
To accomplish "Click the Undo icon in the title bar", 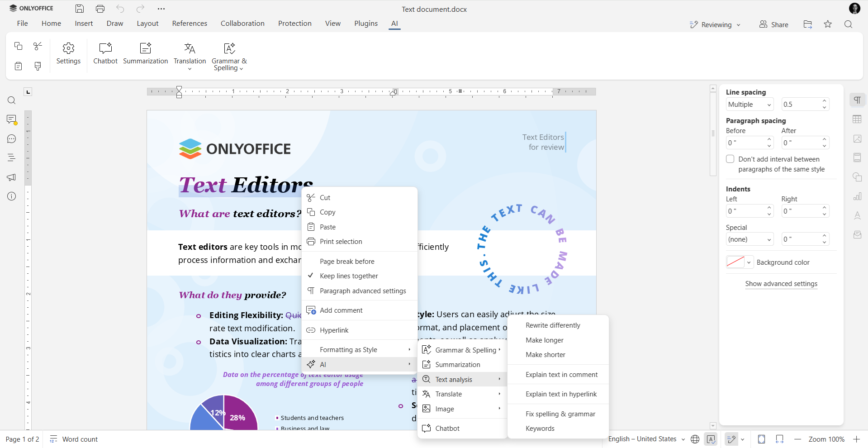I will pyautogui.click(x=120, y=8).
